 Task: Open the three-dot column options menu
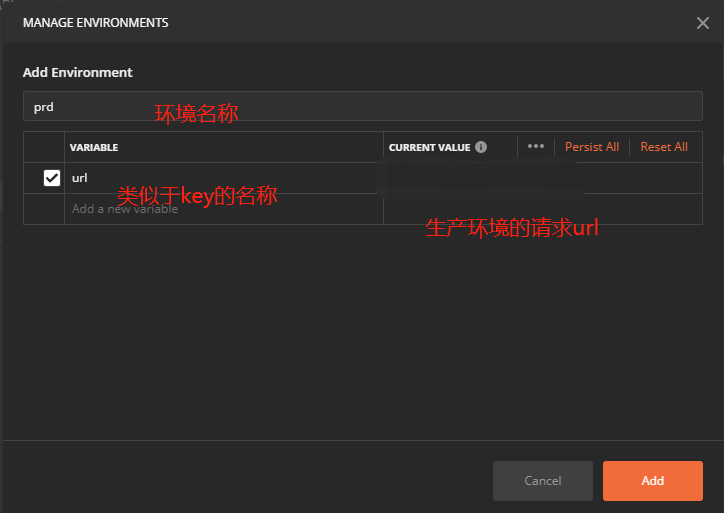[x=536, y=146]
